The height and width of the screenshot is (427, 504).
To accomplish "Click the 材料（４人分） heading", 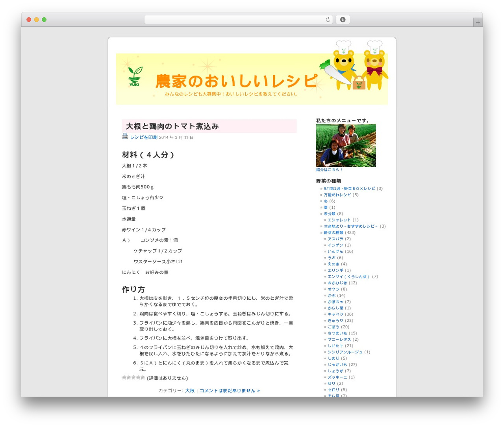I will tap(148, 155).
